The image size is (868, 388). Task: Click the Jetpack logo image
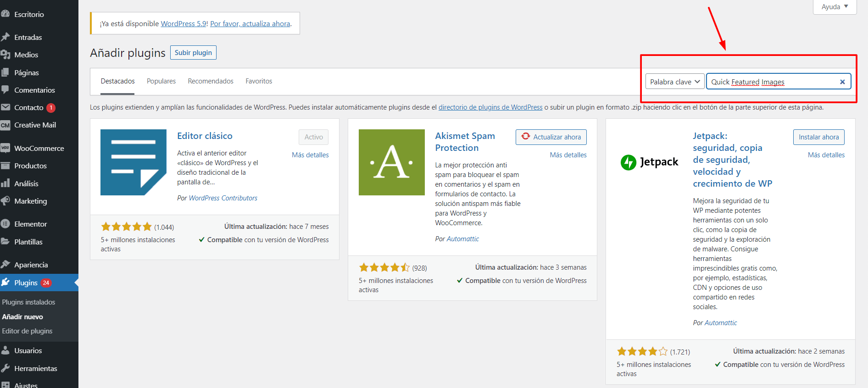[649, 162]
